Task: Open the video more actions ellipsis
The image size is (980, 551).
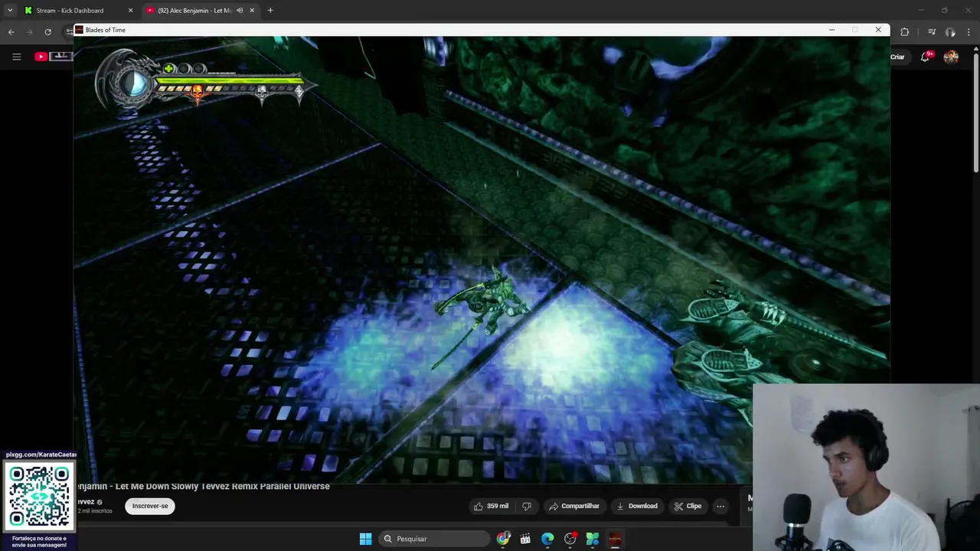Action: (x=720, y=506)
